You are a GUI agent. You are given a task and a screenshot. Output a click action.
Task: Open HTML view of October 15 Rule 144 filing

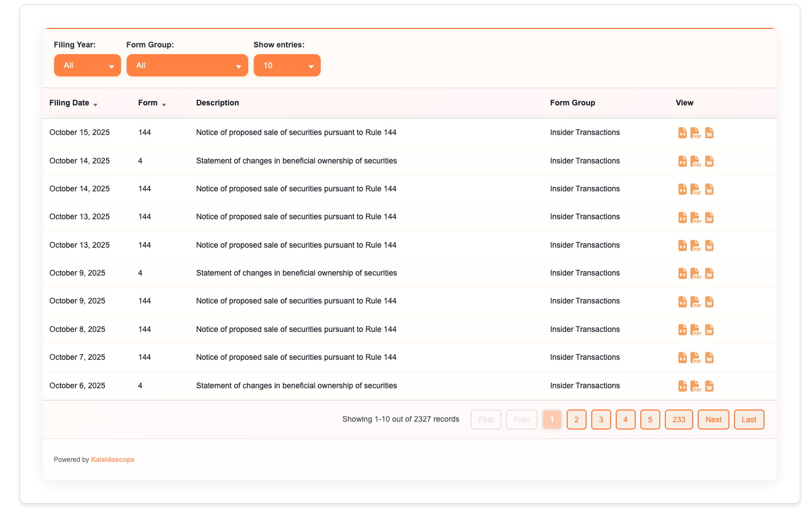click(683, 133)
